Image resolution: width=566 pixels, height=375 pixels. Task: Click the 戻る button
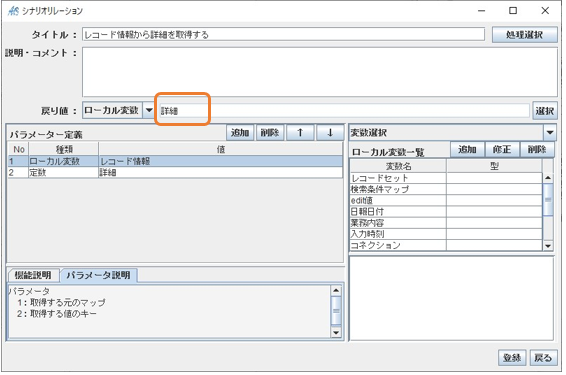(x=543, y=358)
